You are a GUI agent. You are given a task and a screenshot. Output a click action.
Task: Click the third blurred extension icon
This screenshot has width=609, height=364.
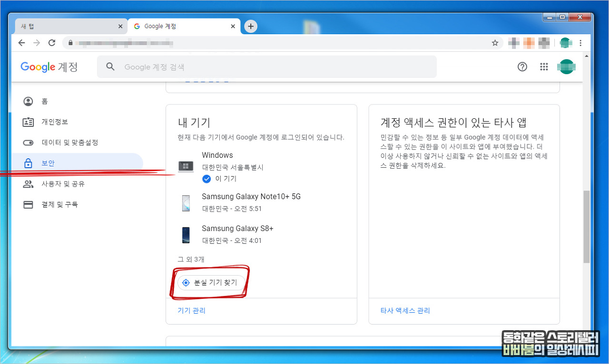pyautogui.click(x=544, y=43)
